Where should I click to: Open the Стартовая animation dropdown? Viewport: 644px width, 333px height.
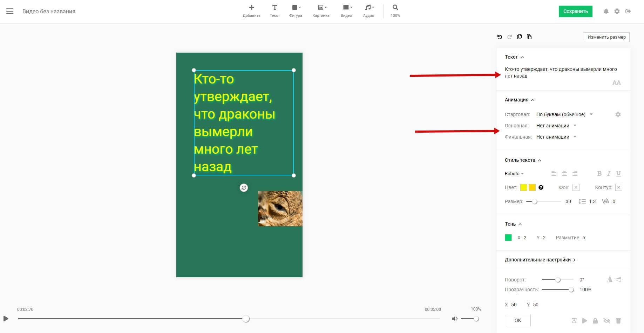[x=564, y=114]
